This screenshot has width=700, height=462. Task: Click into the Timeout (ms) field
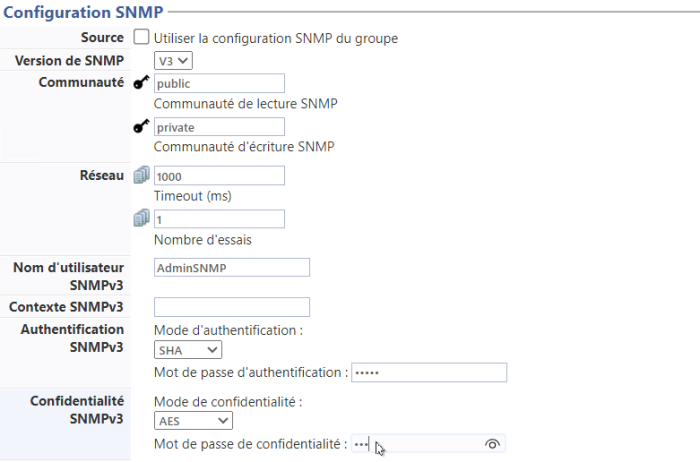pyautogui.click(x=220, y=175)
